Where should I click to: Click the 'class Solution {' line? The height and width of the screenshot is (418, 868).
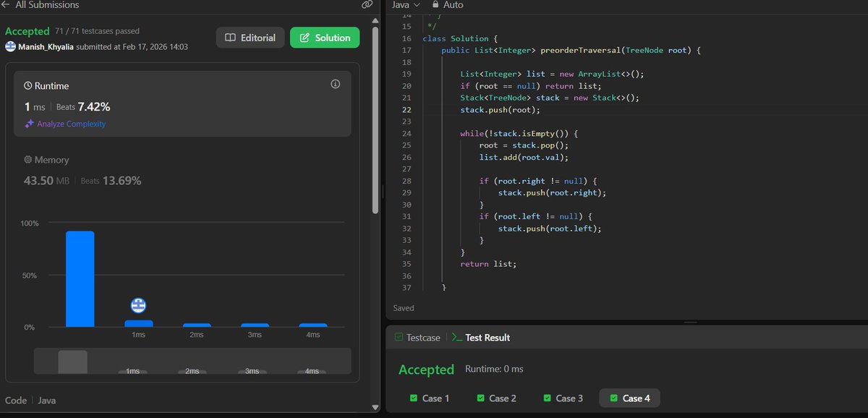[x=459, y=39]
